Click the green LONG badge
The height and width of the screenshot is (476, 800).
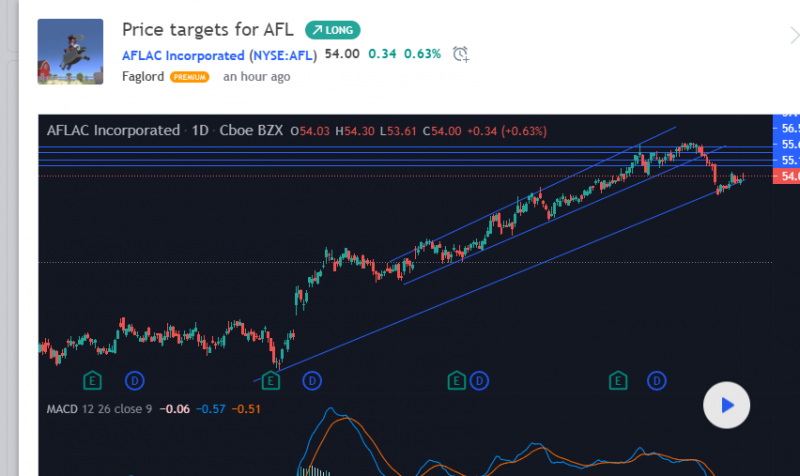pyautogui.click(x=332, y=30)
